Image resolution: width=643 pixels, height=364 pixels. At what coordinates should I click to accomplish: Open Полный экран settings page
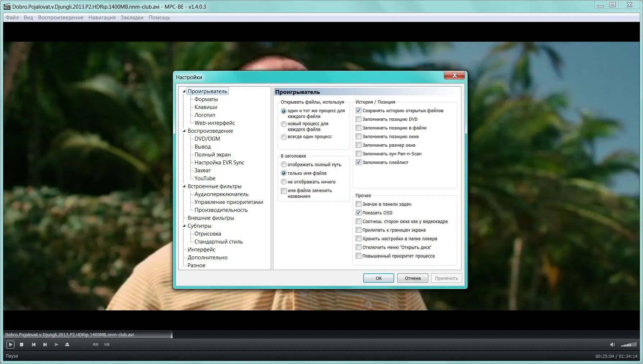pyautogui.click(x=213, y=155)
